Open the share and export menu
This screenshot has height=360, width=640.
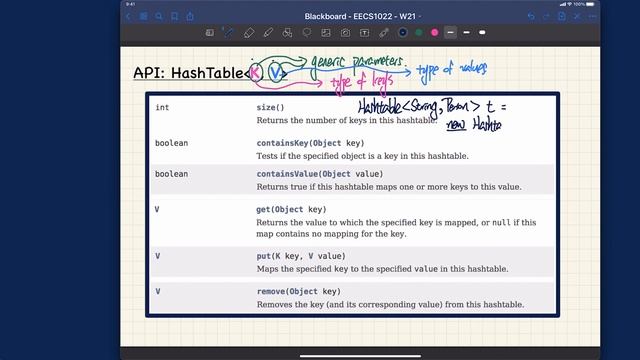[x=190, y=16]
